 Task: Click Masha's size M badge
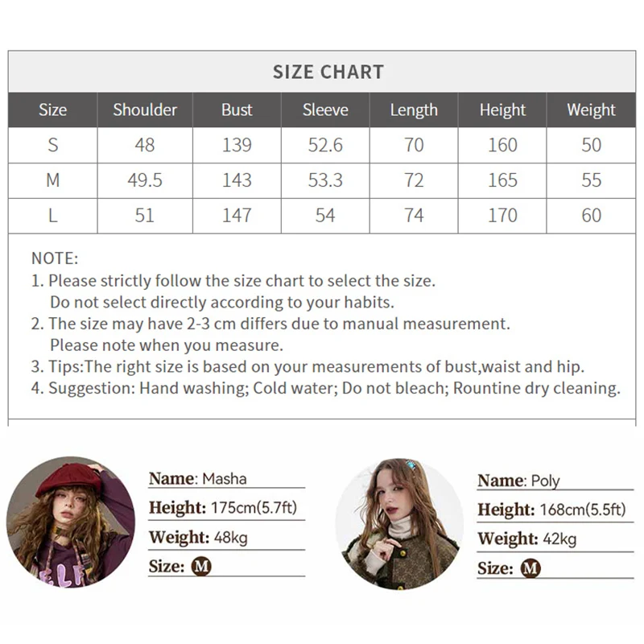tap(201, 566)
